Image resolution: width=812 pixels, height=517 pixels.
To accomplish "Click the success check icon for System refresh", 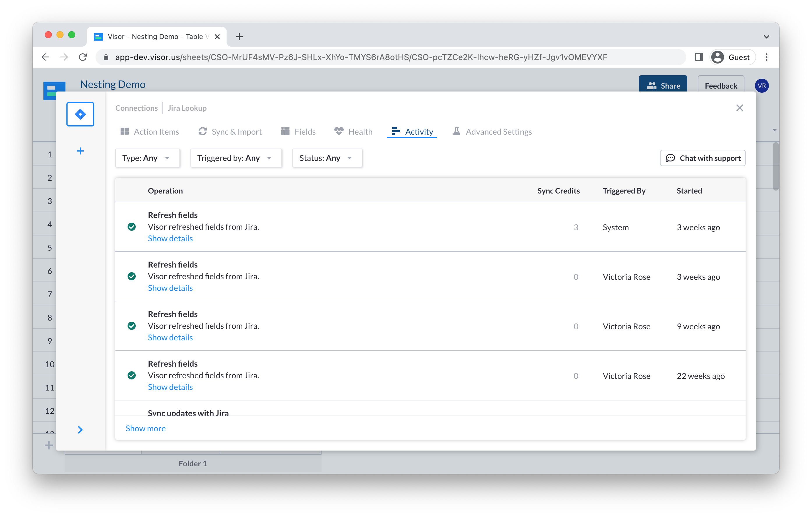I will coord(132,227).
